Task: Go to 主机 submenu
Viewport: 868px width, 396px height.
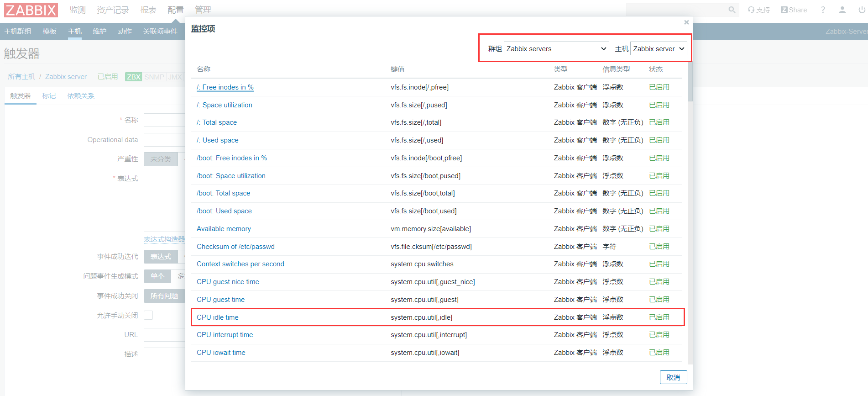Action: [x=74, y=31]
